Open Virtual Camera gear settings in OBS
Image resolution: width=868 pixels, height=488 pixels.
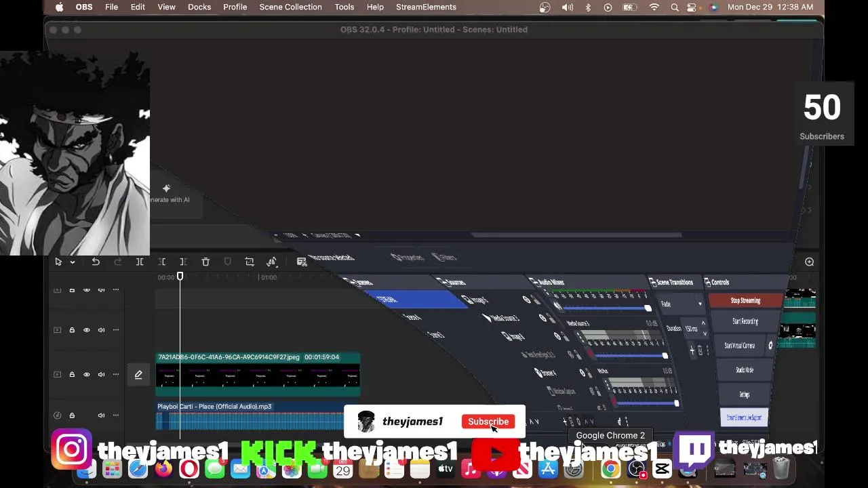770,346
